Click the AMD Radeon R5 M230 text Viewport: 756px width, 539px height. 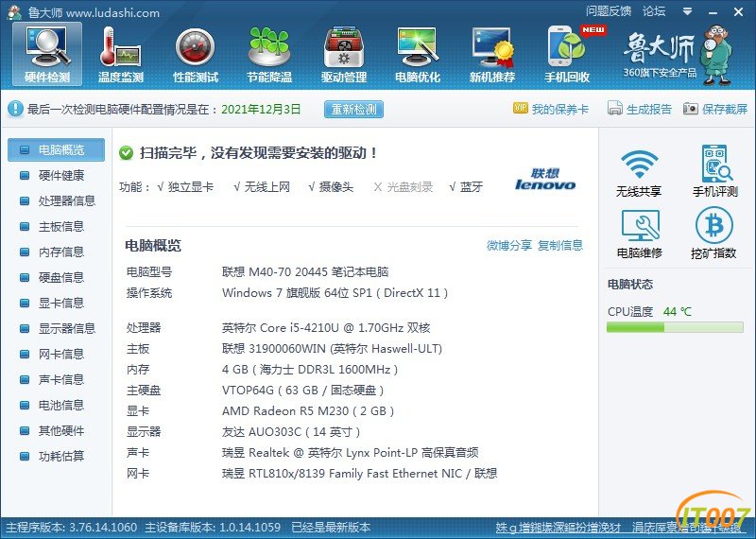pos(308,411)
